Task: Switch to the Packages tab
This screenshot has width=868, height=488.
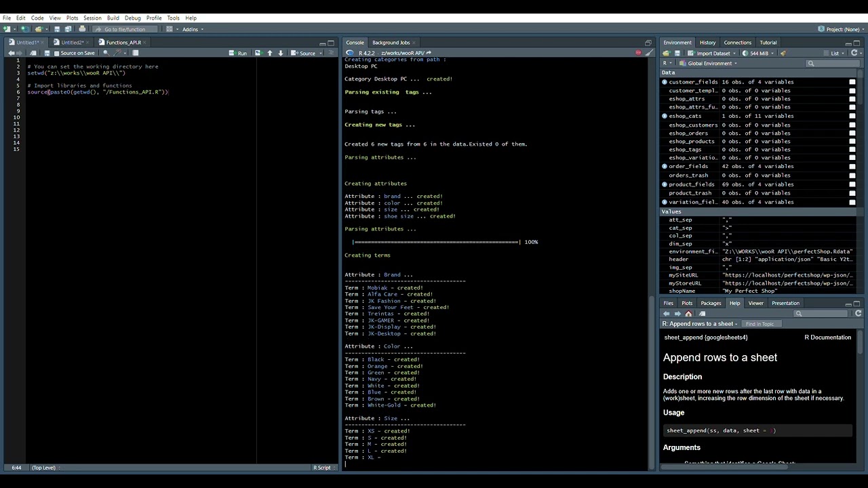Action: click(x=711, y=303)
